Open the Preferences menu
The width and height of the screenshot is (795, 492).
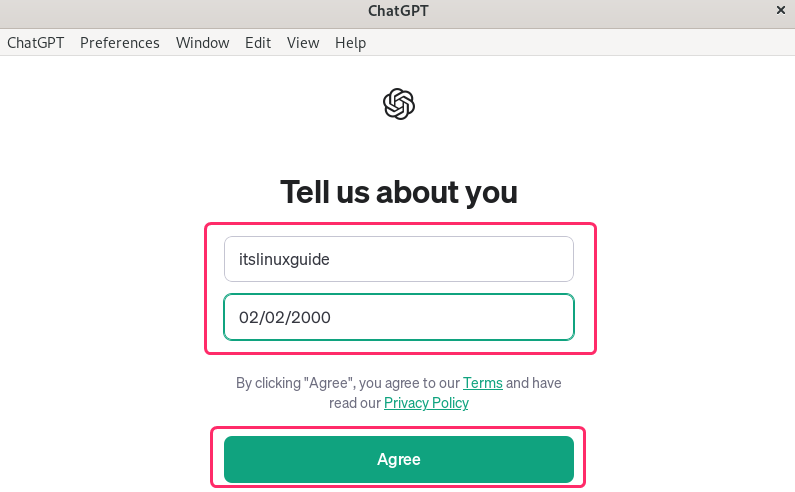120,43
